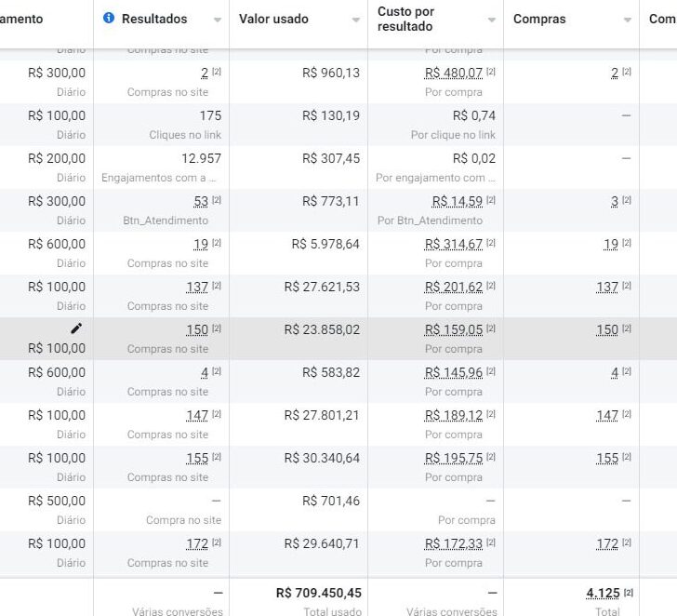Click footnote marker beside 53 Btn_Atendimento results
Viewport: 677px width, 616px height.
pyautogui.click(x=217, y=201)
